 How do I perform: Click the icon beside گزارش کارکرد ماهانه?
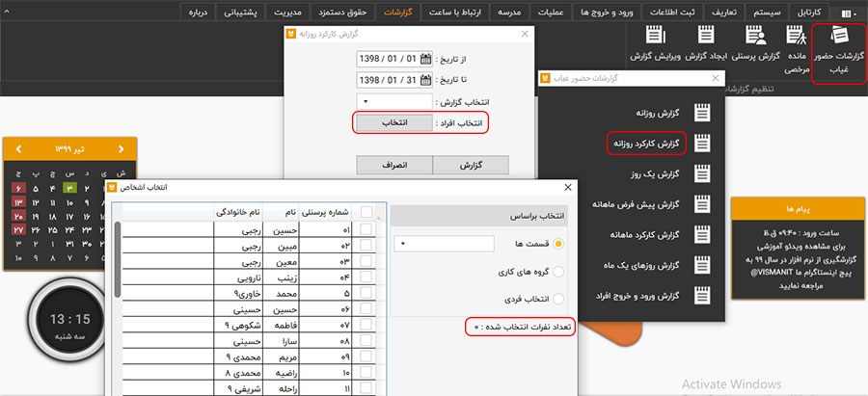tap(703, 234)
